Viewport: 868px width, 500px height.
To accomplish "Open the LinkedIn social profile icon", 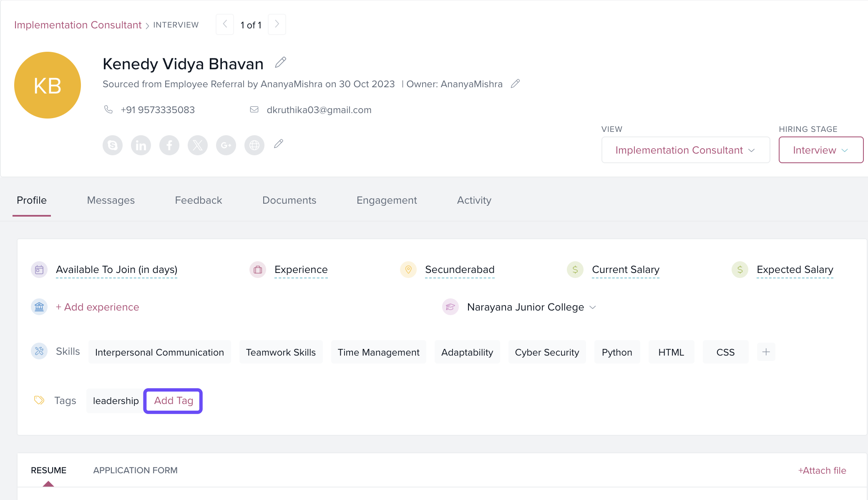I will click(141, 145).
